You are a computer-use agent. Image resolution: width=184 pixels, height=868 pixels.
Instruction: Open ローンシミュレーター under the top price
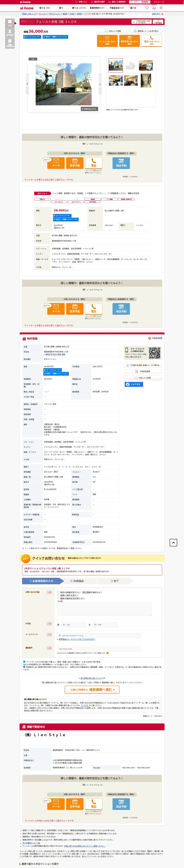point(32,37)
